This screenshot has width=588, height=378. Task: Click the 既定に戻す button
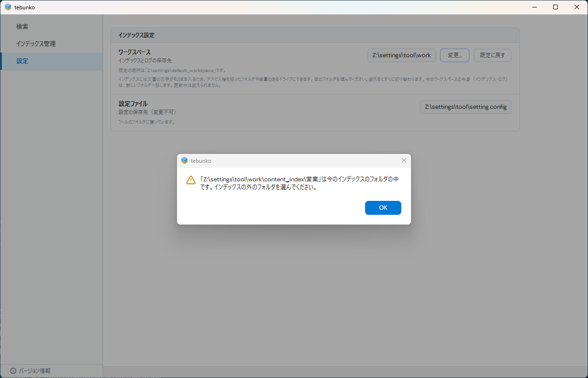click(492, 55)
